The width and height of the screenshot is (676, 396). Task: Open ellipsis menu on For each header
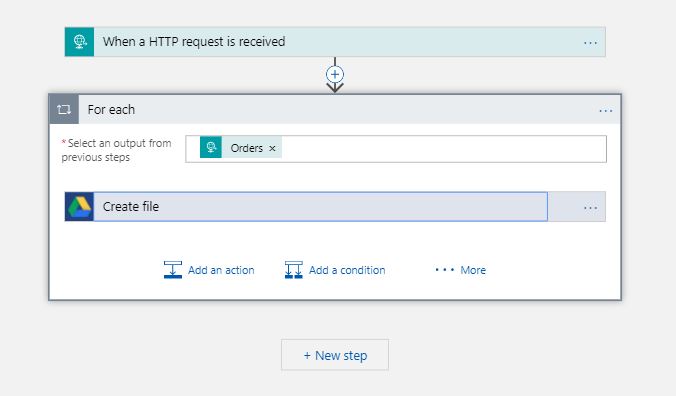click(x=606, y=111)
